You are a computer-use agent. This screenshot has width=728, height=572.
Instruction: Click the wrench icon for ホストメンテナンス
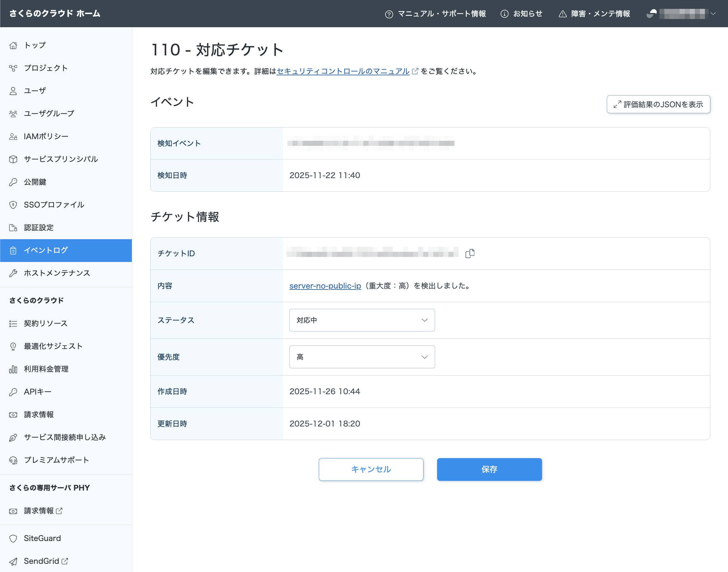tap(13, 273)
